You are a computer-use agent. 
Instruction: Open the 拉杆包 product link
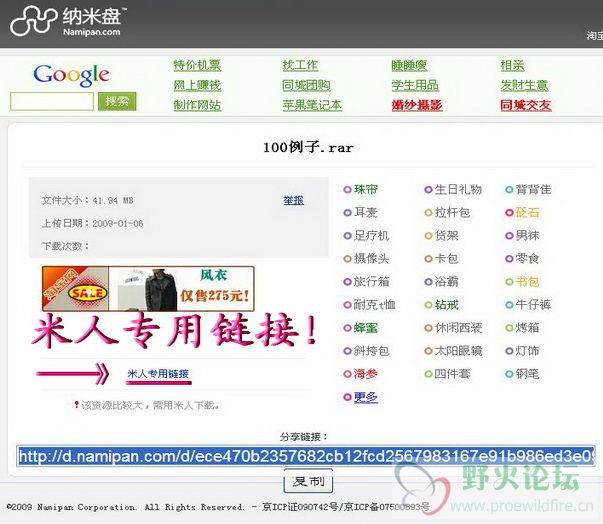452,212
